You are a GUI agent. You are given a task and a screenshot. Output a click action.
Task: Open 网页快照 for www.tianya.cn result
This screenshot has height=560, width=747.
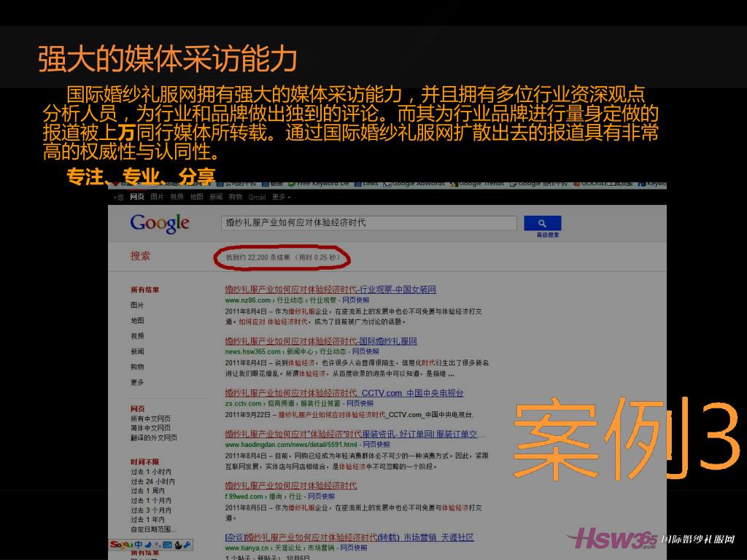pyautogui.click(x=354, y=548)
